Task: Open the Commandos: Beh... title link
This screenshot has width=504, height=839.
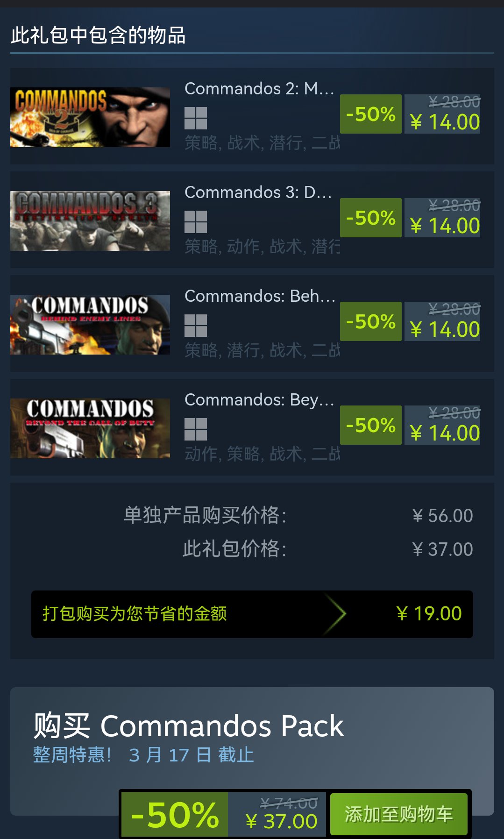Action: click(260, 296)
